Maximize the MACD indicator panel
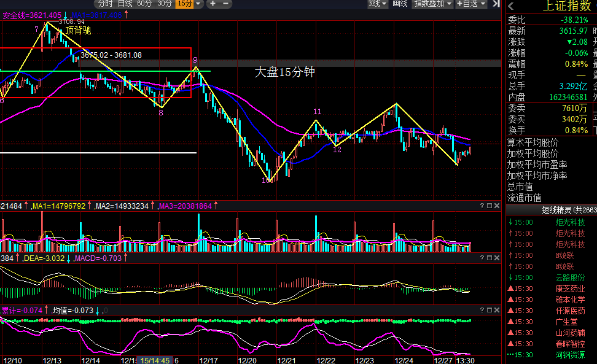The height and width of the screenshot is (364, 597). coord(490,258)
